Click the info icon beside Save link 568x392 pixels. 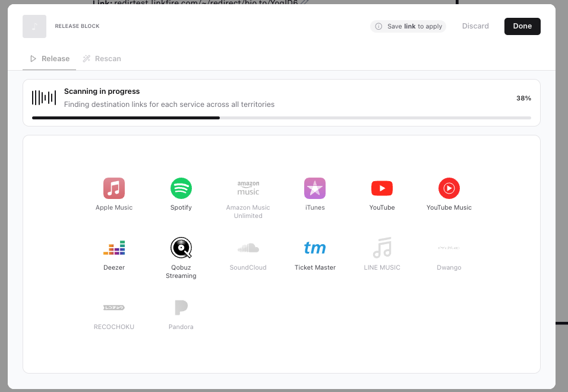[x=378, y=26]
